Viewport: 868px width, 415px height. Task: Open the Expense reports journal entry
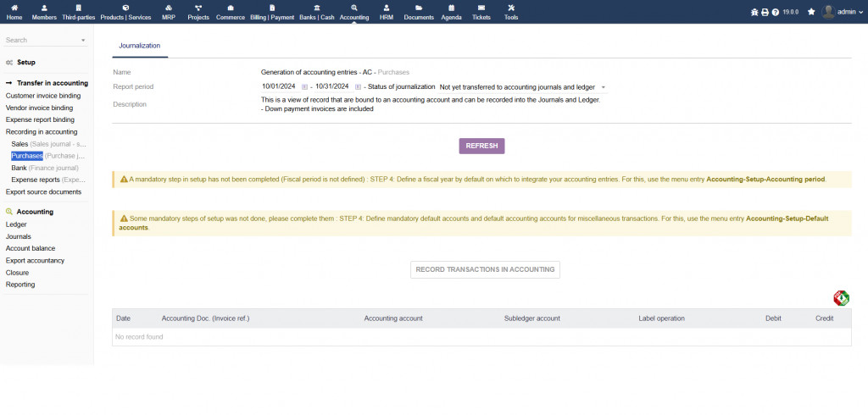(x=48, y=180)
